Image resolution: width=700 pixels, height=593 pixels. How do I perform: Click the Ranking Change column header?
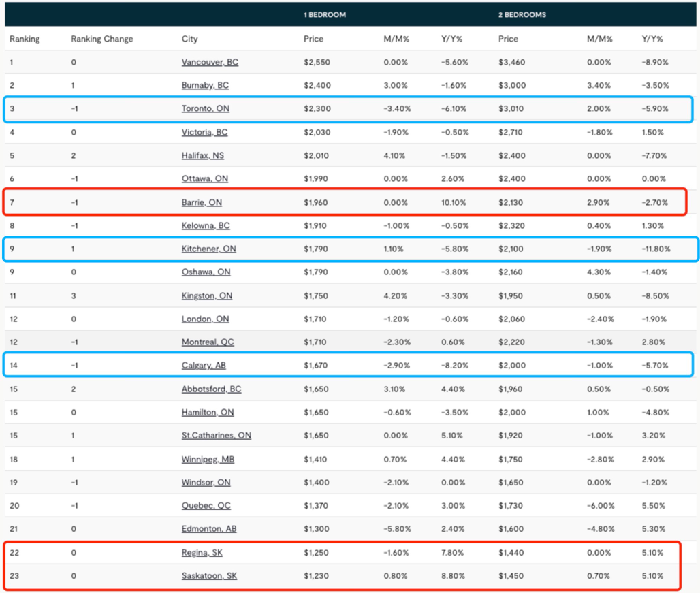click(x=102, y=39)
